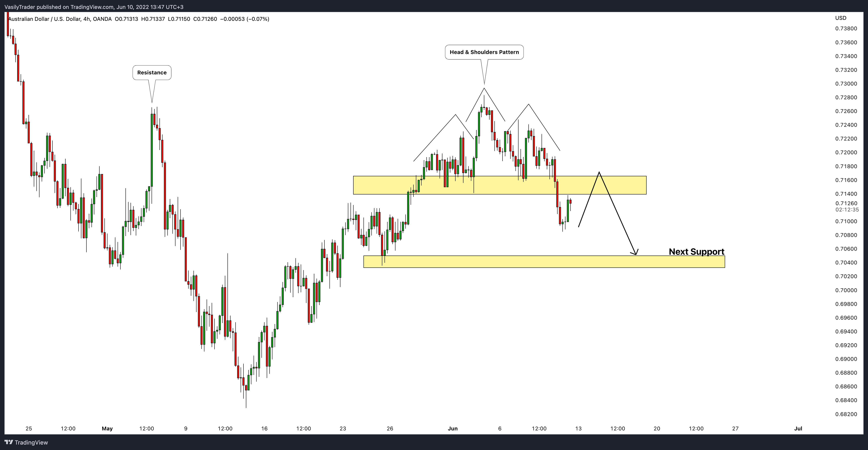The image size is (868, 450).
Task: Click the 0.70400 price axis label
Action: click(x=846, y=263)
